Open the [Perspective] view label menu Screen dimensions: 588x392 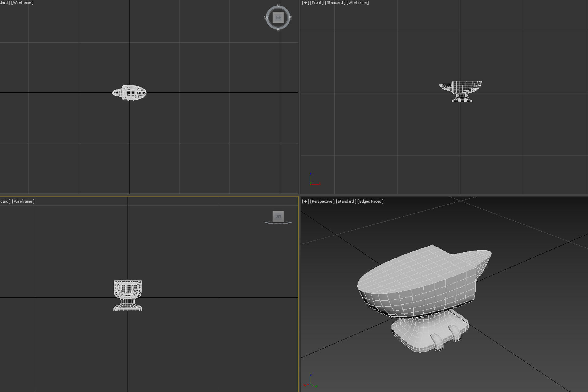[322, 201]
